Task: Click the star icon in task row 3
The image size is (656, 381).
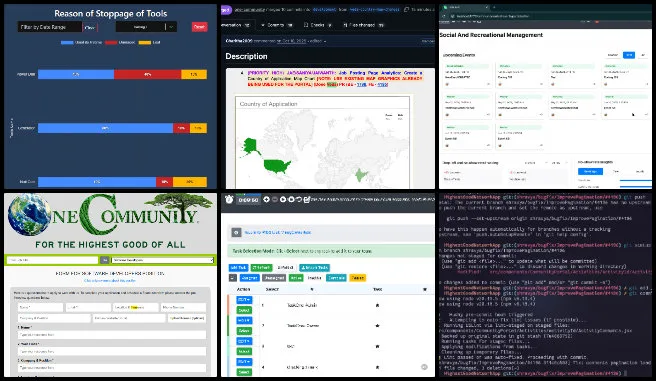Action: [377, 346]
